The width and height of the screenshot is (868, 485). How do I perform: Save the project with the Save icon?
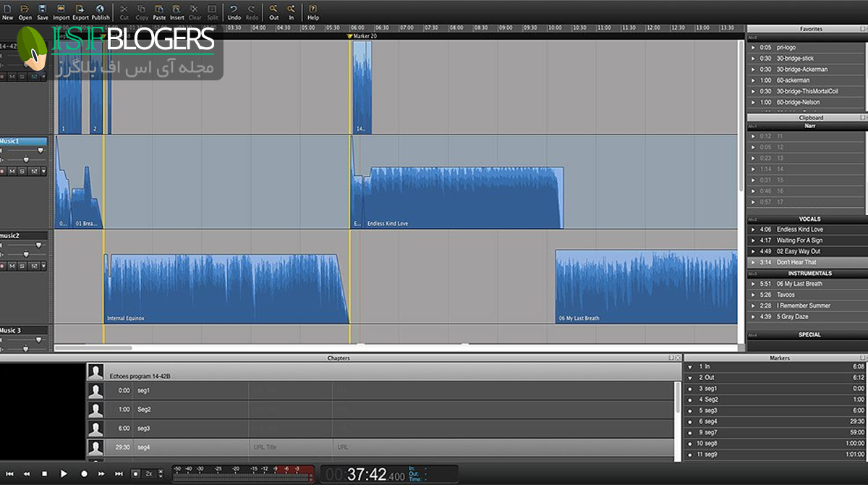pyautogui.click(x=43, y=10)
